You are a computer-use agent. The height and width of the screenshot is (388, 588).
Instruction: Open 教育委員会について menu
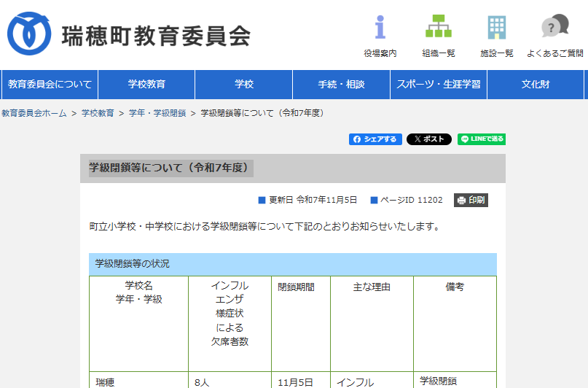pyautogui.click(x=50, y=85)
